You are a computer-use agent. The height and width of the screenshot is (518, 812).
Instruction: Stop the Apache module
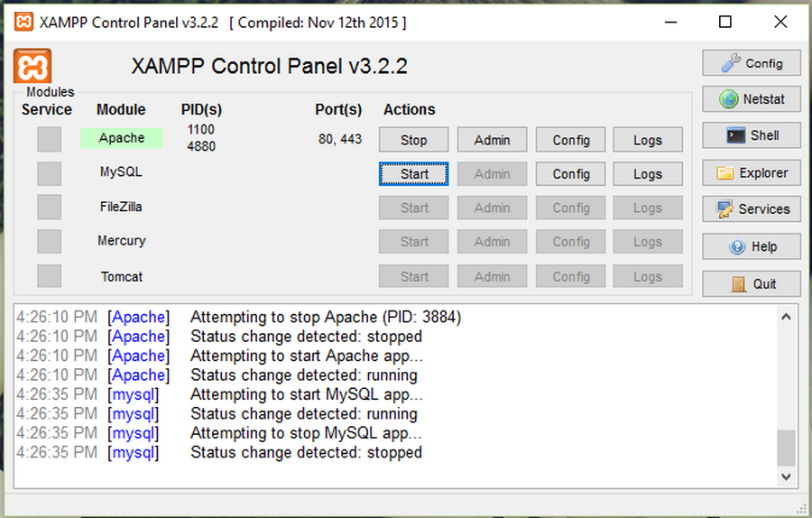pyautogui.click(x=414, y=140)
